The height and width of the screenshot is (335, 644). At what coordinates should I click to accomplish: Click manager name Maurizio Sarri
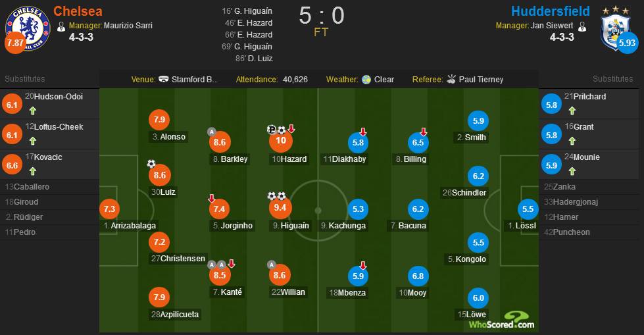point(128,26)
